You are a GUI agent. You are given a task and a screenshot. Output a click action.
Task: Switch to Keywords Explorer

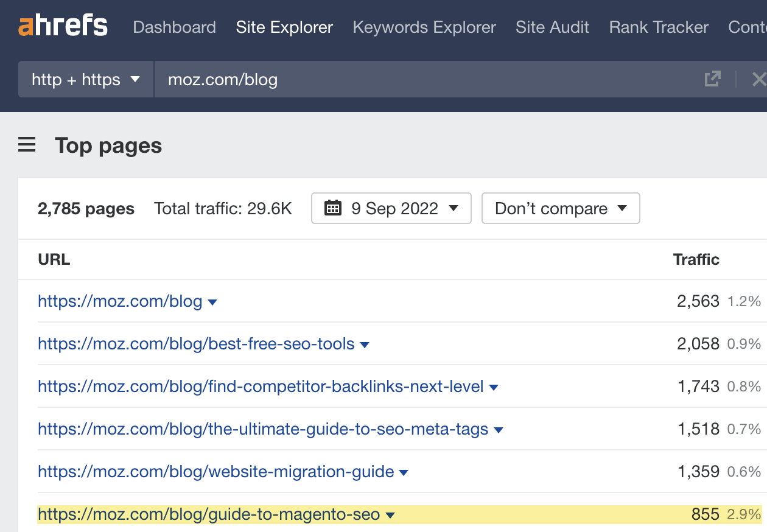tap(424, 27)
